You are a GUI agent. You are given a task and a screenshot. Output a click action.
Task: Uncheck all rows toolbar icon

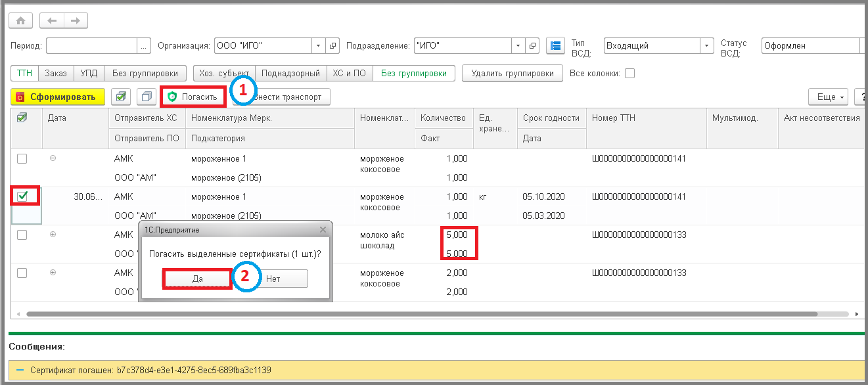146,97
